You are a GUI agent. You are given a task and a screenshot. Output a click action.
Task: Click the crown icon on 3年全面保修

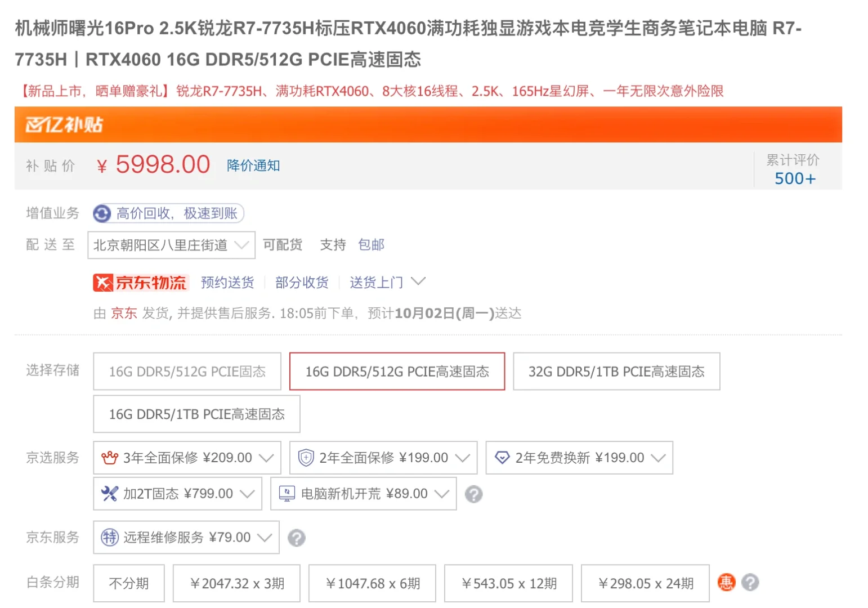[109, 458]
